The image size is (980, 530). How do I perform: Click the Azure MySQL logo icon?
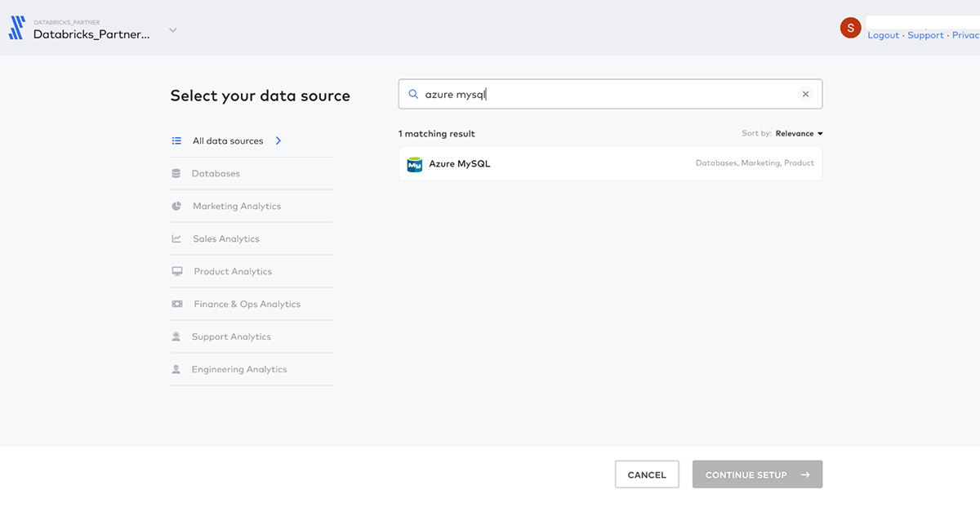(x=415, y=164)
